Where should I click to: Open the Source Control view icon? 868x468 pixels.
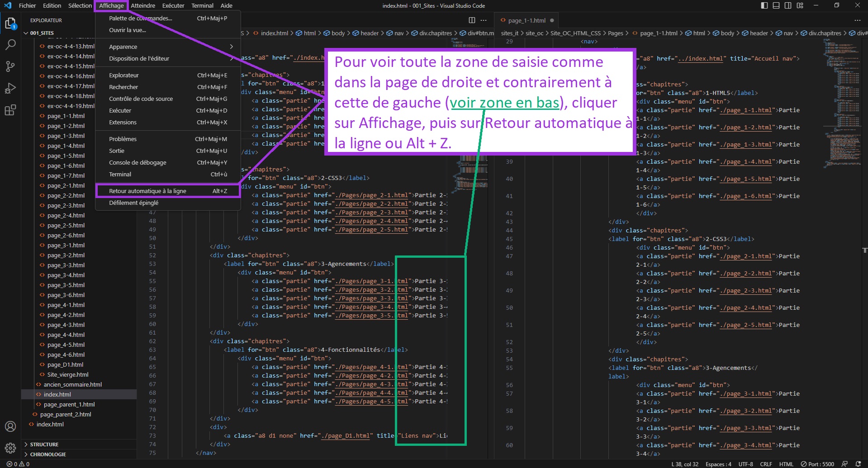[10, 66]
